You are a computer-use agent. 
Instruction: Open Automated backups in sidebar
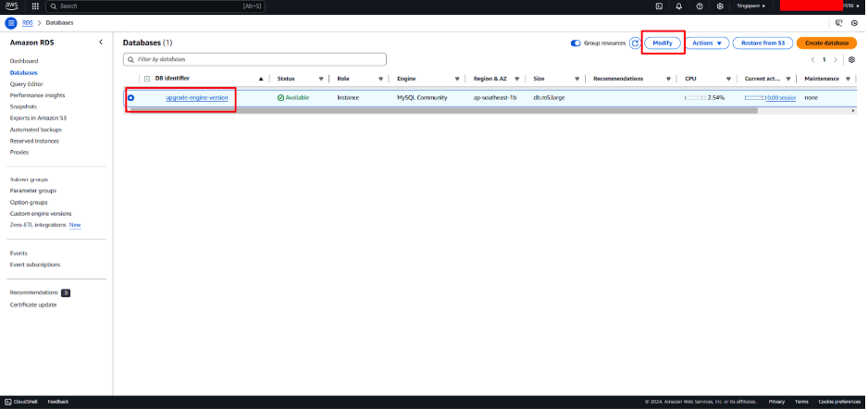click(x=36, y=130)
